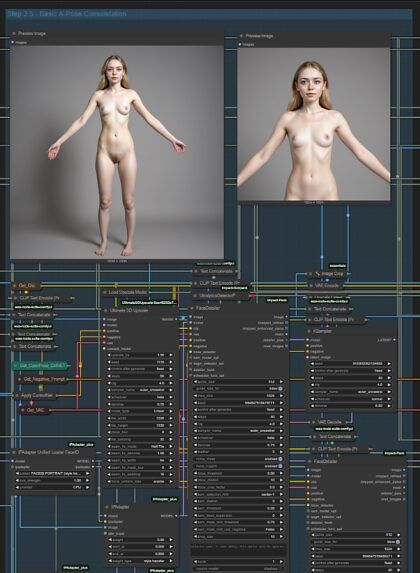Click the center FaceDetailer node title
Image resolution: width=420 pixels, height=573 pixels.
pos(208,308)
